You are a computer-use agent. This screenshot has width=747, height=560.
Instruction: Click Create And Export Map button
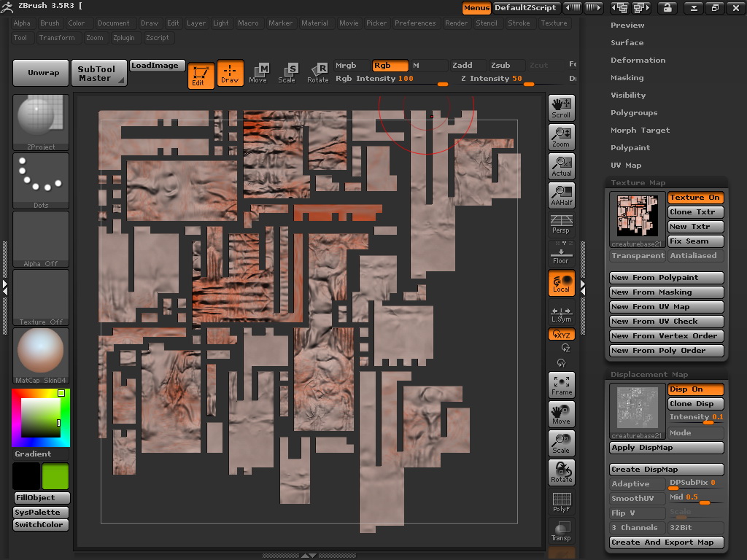[x=666, y=542]
